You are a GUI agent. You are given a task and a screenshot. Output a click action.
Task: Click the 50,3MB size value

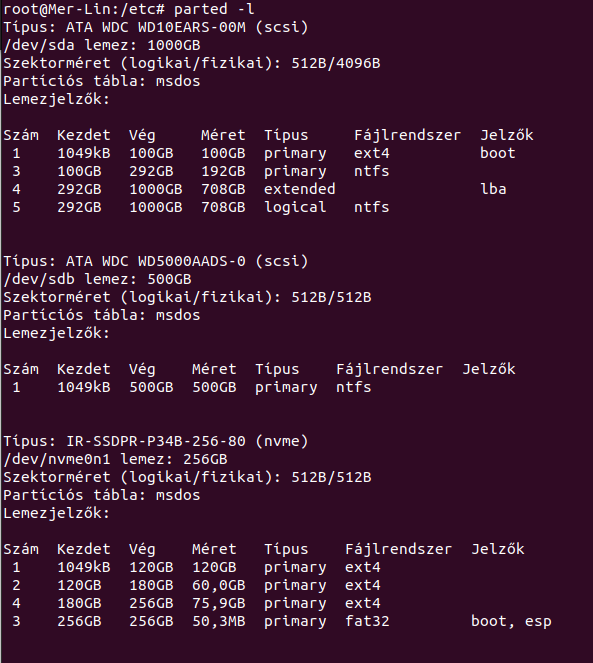pyautogui.click(x=219, y=621)
